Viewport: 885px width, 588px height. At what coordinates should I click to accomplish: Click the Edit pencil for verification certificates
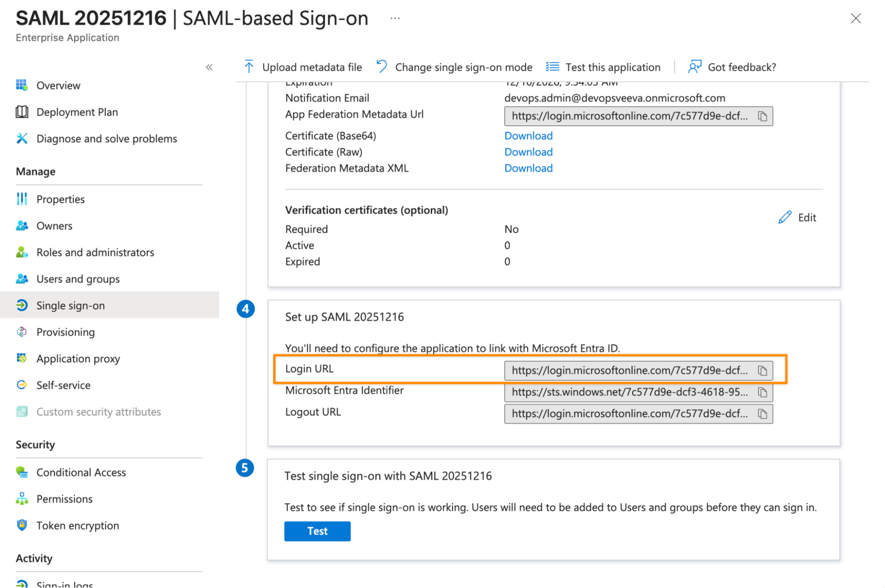pos(785,217)
